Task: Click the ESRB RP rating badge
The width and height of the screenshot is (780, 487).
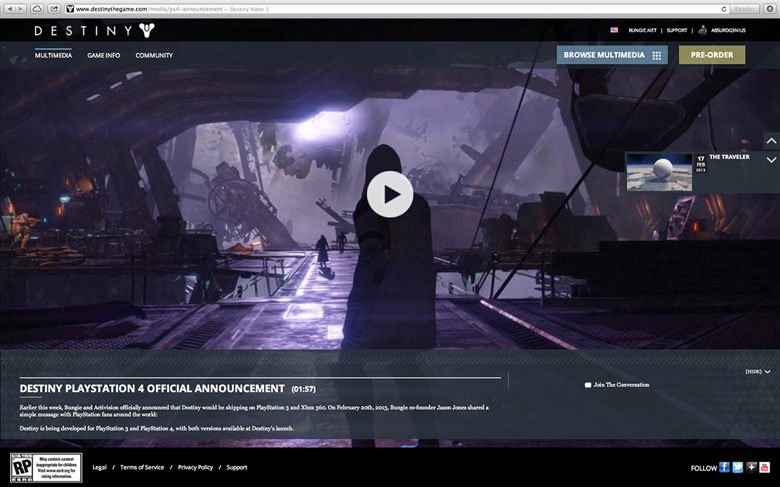Action: (x=20, y=468)
